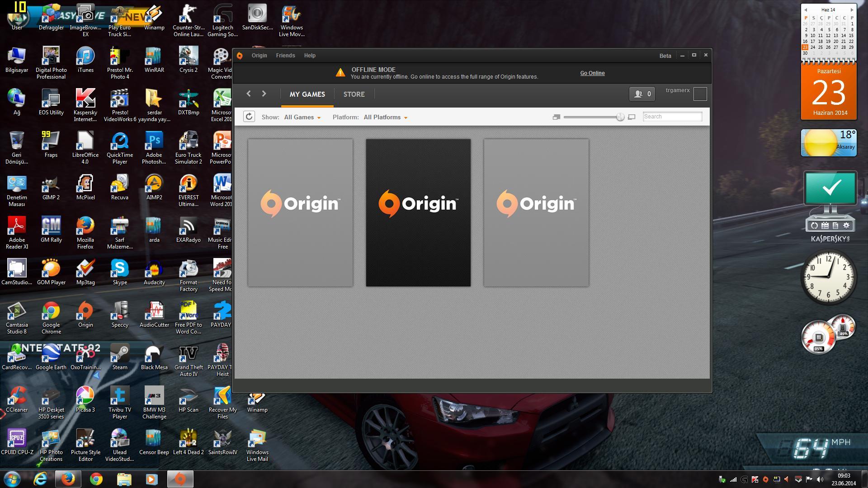Select the CCleaner desktop icon

(17, 399)
